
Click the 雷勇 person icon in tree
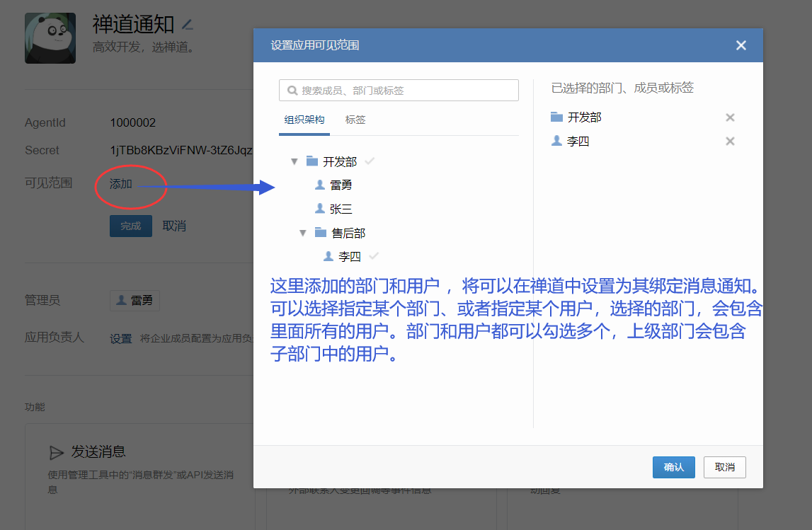320,184
